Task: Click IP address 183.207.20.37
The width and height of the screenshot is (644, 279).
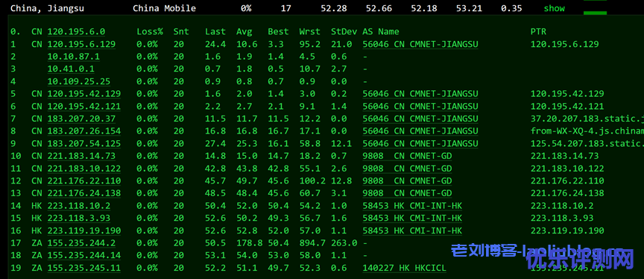Action: (81, 119)
